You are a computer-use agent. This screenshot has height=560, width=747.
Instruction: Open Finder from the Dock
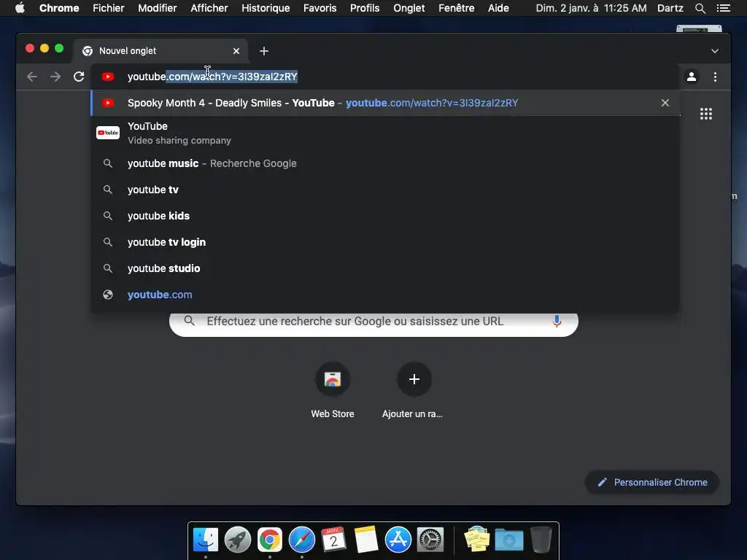(206, 540)
